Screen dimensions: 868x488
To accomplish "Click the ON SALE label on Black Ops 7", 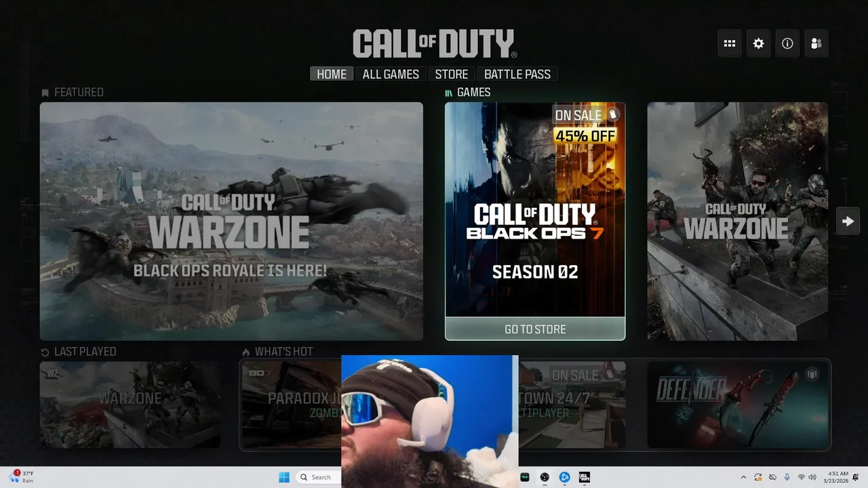I will (x=578, y=115).
